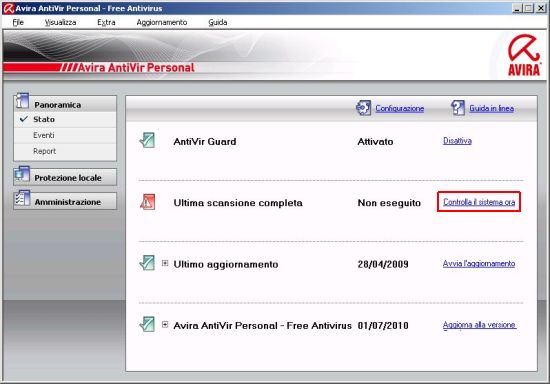Open the Protezione locale section
Image resolution: width=550 pixels, height=384 pixels.
[65, 177]
